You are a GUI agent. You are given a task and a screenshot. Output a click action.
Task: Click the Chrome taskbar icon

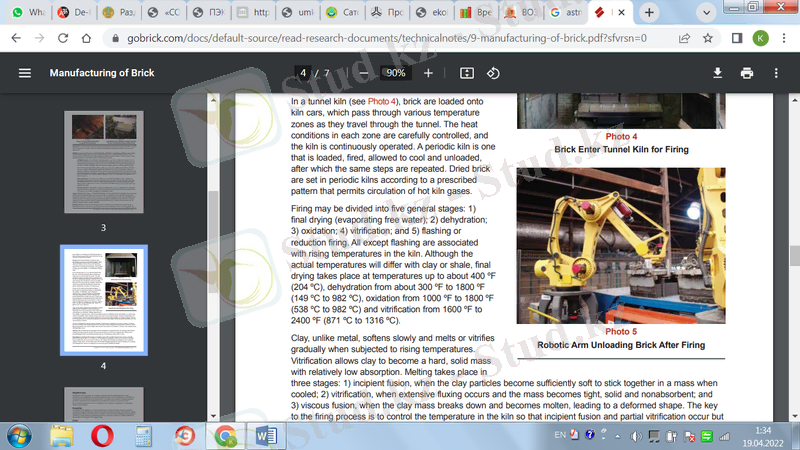225,436
